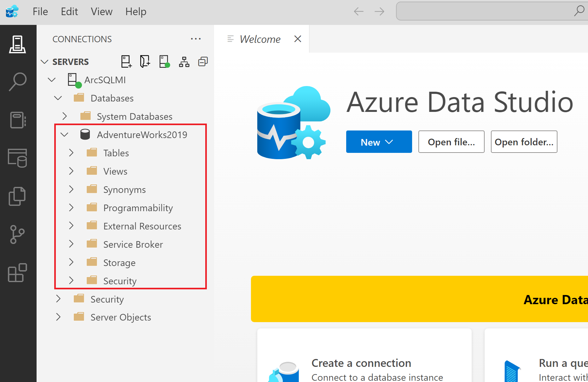Image resolution: width=588 pixels, height=382 pixels.
Task: Select the Synonyms tree item
Action: [125, 190]
